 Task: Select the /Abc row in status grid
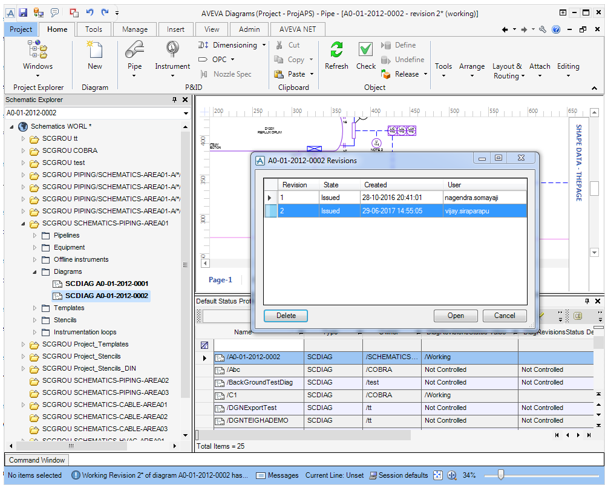(404, 370)
